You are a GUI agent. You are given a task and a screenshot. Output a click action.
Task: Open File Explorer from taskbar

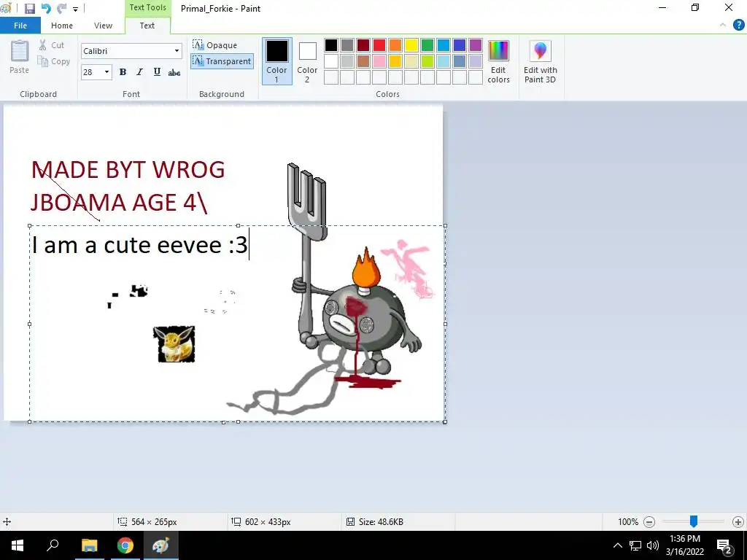89,545
